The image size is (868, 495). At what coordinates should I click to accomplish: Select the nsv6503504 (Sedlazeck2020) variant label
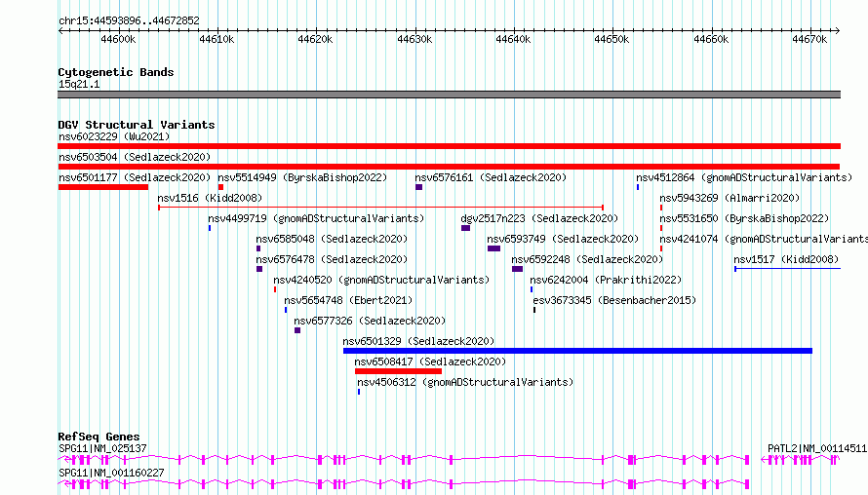click(135, 157)
